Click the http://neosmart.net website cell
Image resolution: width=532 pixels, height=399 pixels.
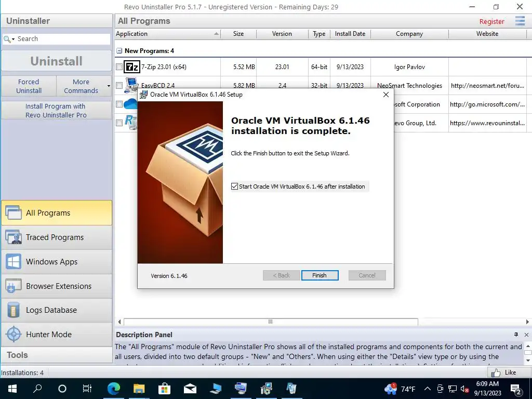pyautogui.click(x=487, y=86)
